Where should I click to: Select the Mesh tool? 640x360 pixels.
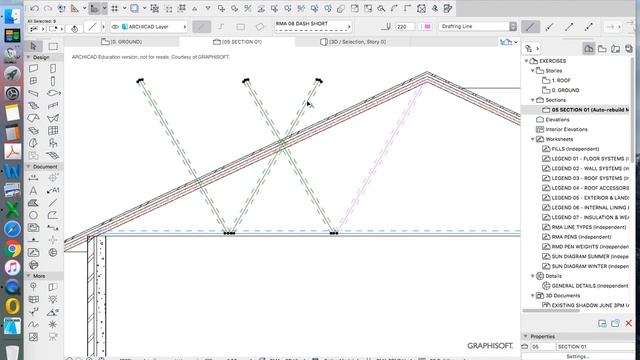click(x=53, y=155)
